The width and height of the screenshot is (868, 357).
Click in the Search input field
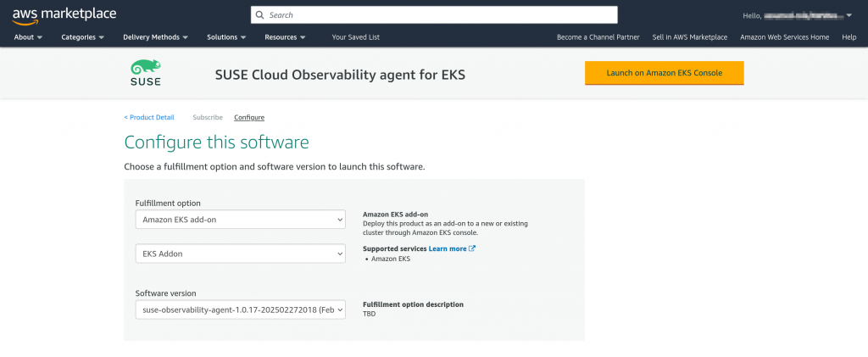(441, 15)
